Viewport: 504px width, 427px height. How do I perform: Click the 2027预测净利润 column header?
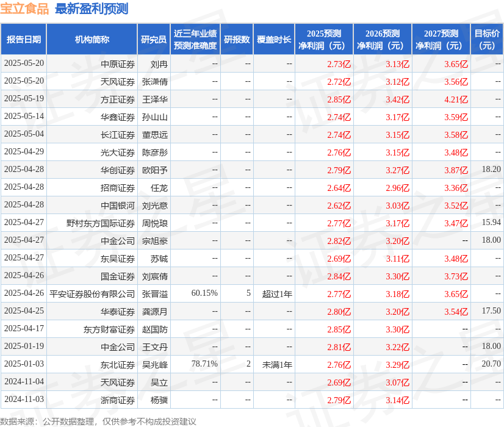pyautogui.click(x=441, y=40)
